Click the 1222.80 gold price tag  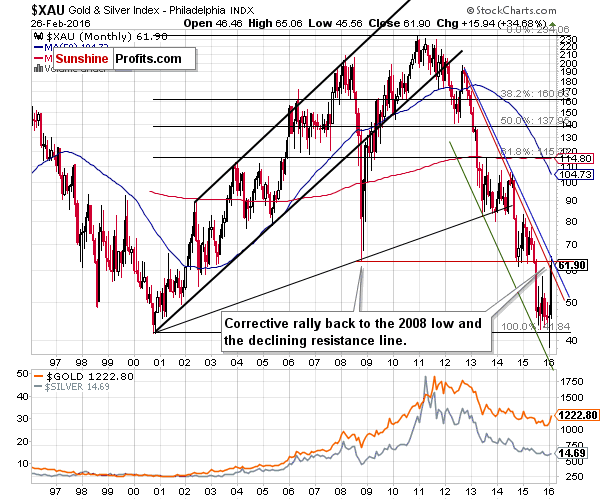click(577, 415)
